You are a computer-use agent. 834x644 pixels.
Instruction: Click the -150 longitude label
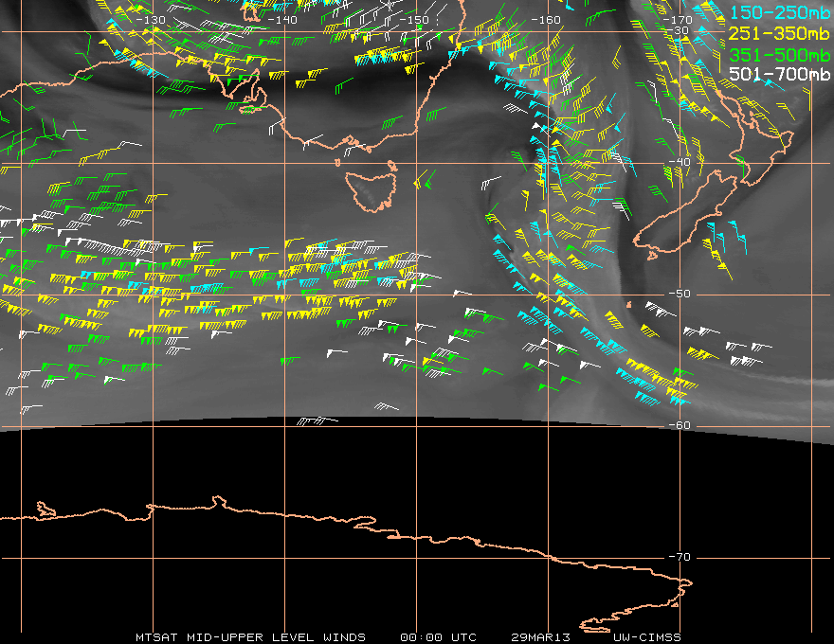(x=414, y=20)
